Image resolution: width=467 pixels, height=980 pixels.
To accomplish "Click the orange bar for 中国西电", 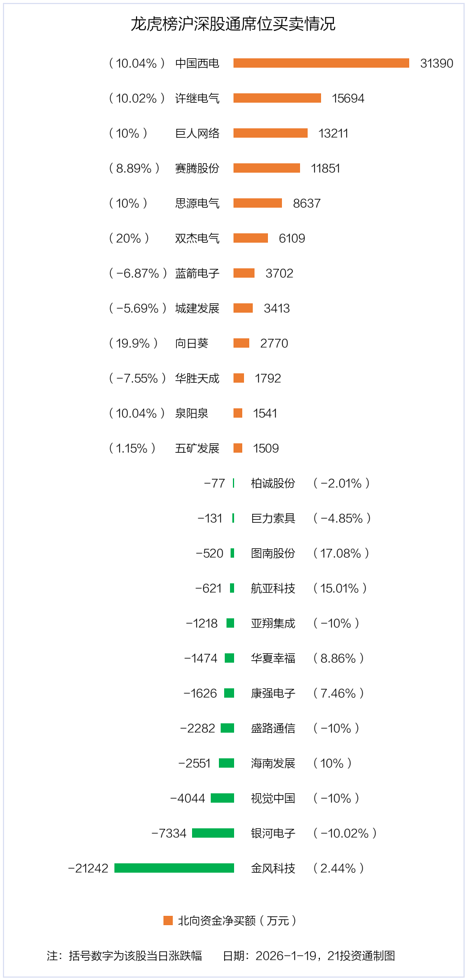I will [x=321, y=63].
